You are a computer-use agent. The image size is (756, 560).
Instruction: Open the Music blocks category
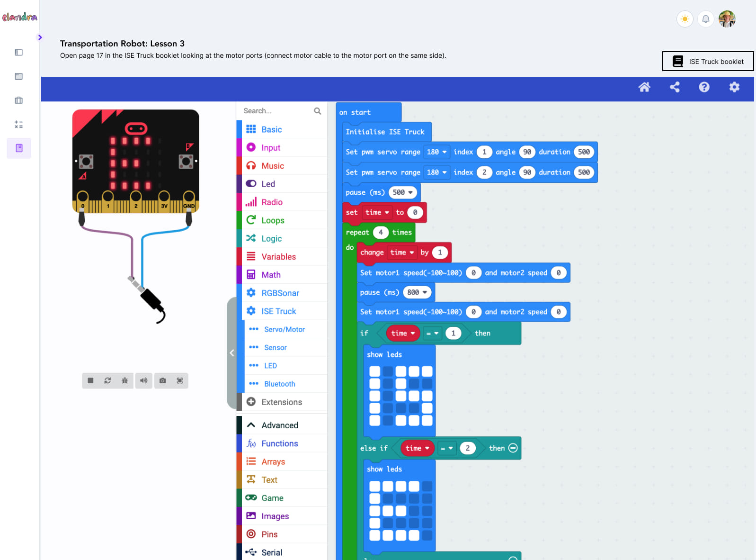point(282,166)
